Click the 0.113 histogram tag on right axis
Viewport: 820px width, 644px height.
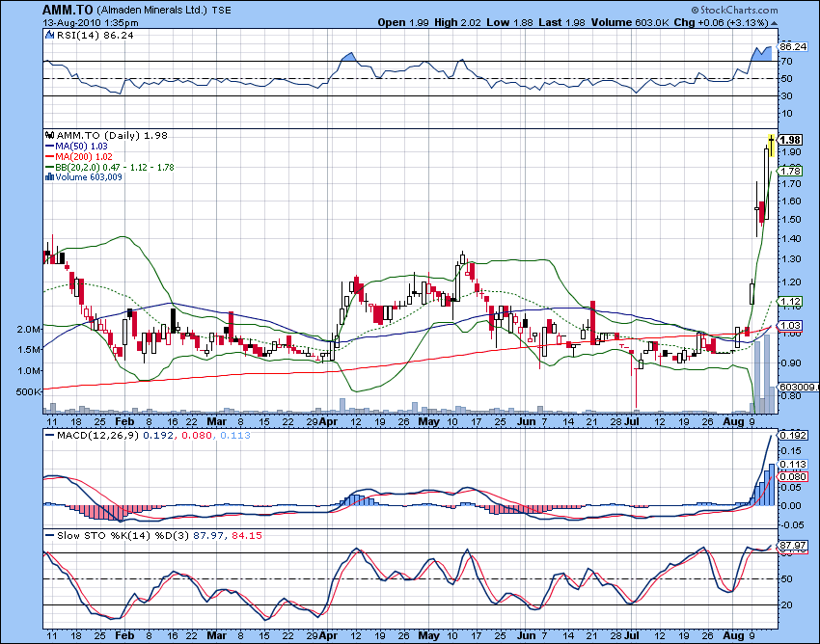click(793, 464)
